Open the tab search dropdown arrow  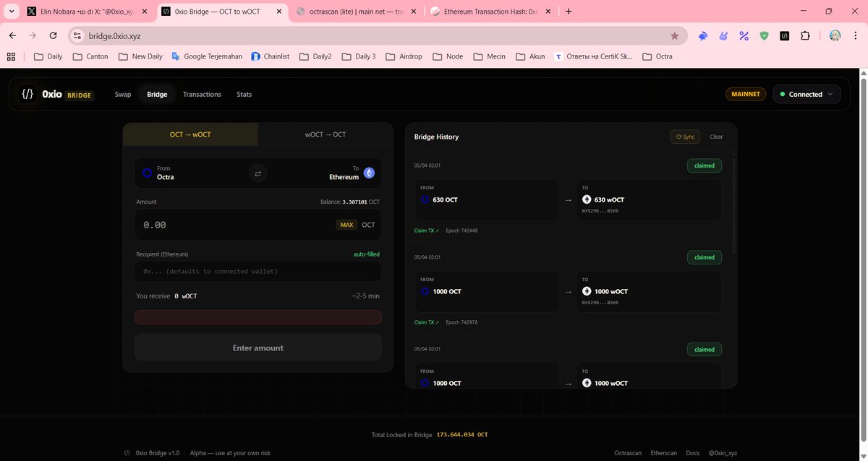point(10,12)
